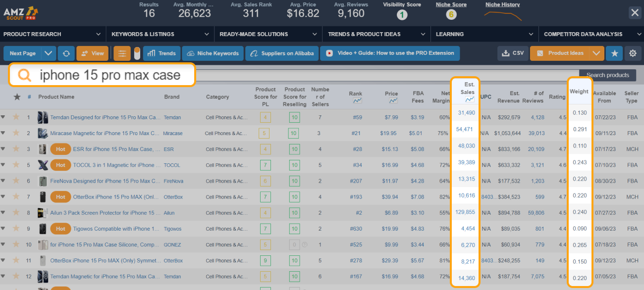Screen dimensions: 644x290
Task: Toggle favorite star for TOCOL row
Action: click(16, 165)
